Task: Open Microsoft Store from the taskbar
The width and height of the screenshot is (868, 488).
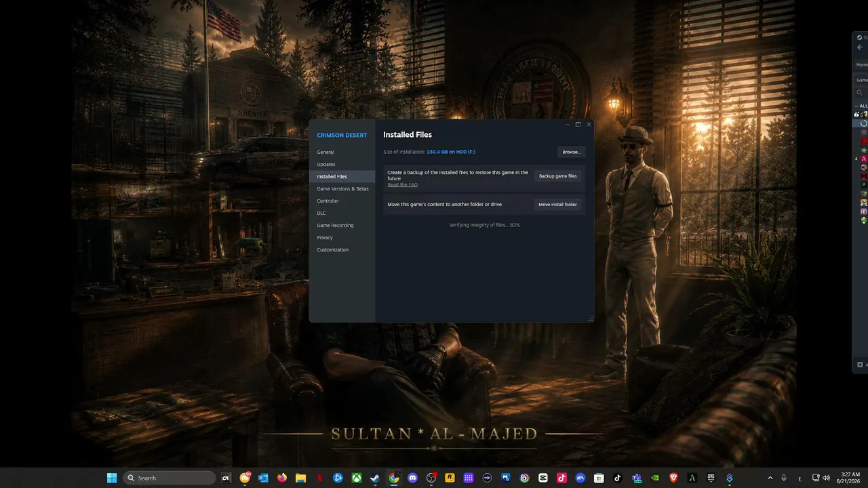Action: pos(599,478)
